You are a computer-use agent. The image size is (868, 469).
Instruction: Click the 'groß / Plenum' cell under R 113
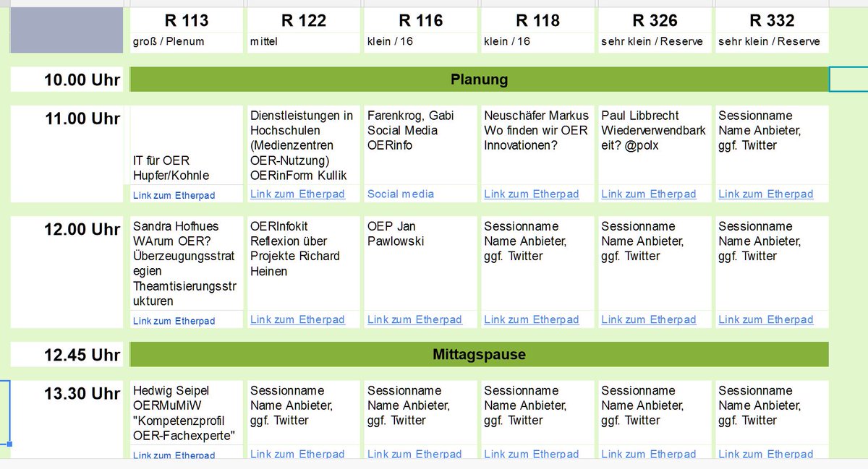(x=169, y=42)
